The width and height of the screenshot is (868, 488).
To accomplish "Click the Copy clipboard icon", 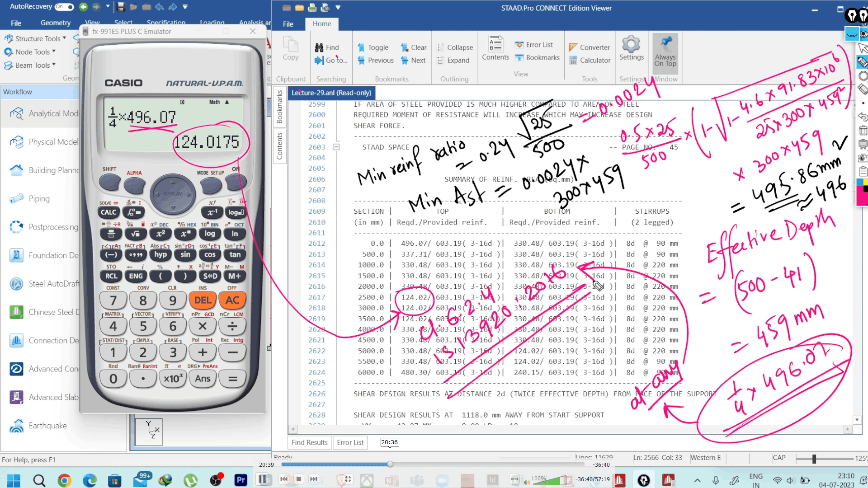I will 291,49.
